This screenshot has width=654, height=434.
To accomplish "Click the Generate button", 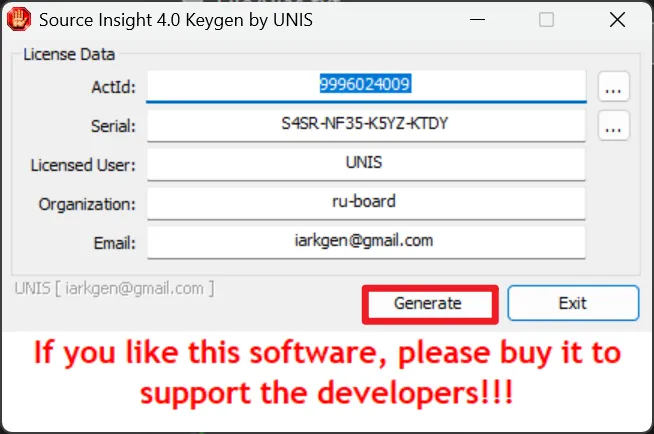I will pyautogui.click(x=430, y=304).
